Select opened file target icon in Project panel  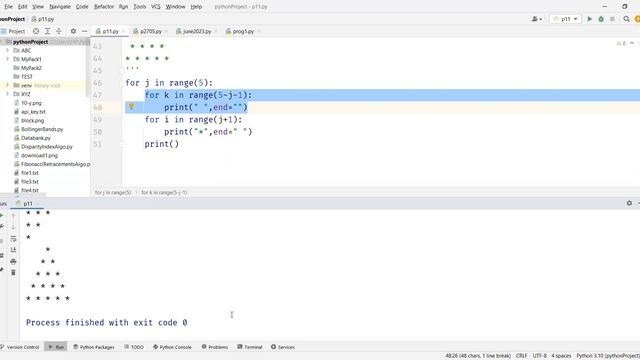click(36, 31)
